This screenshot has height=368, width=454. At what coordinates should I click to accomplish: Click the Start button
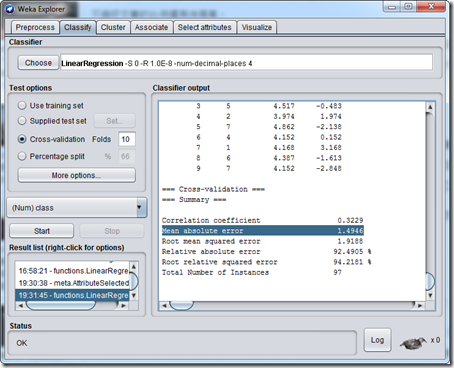pos(42,231)
